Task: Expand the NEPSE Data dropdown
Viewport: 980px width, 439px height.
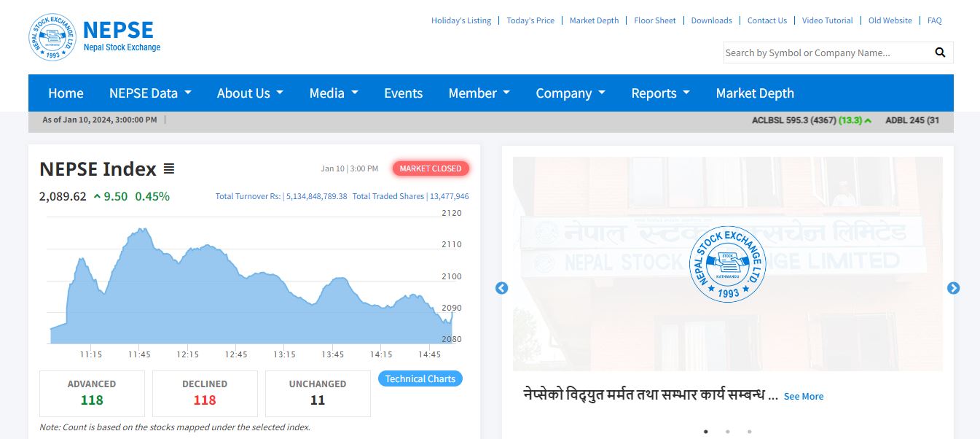Action: coord(150,93)
